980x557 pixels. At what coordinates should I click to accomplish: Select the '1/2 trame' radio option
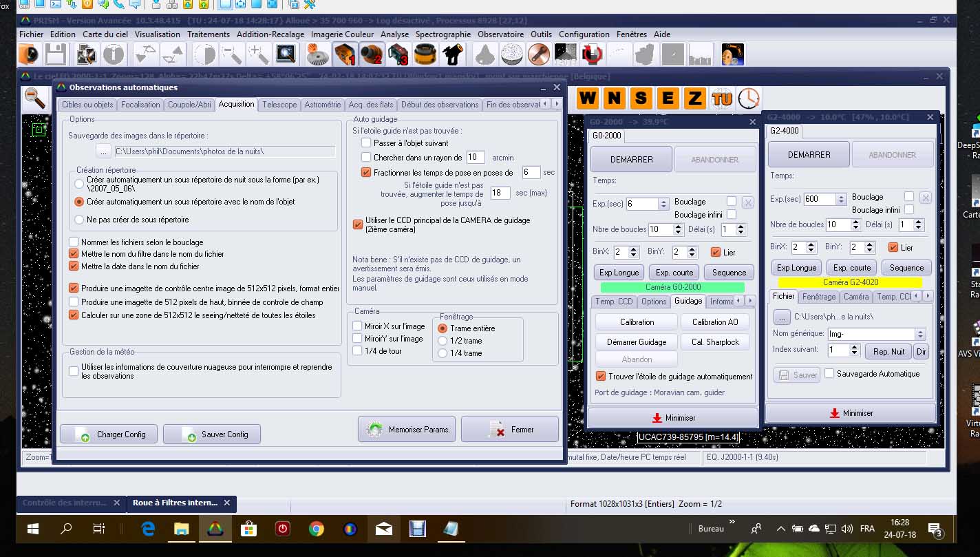tap(443, 341)
